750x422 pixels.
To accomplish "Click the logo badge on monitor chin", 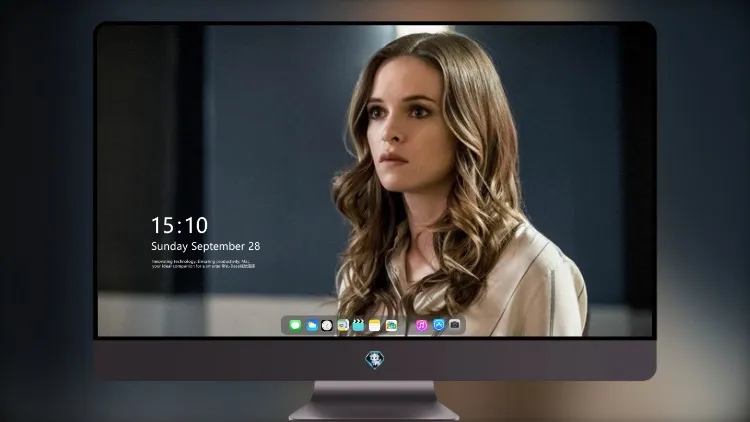I will [x=375, y=360].
